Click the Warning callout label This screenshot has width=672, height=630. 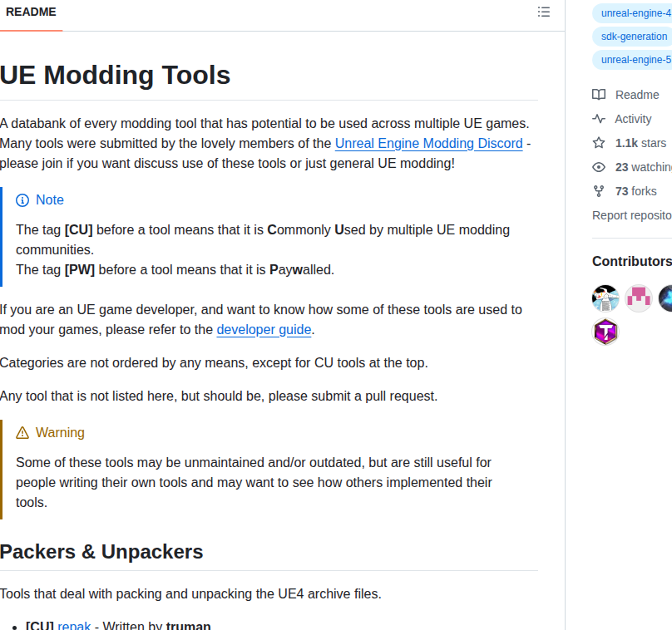60,432
